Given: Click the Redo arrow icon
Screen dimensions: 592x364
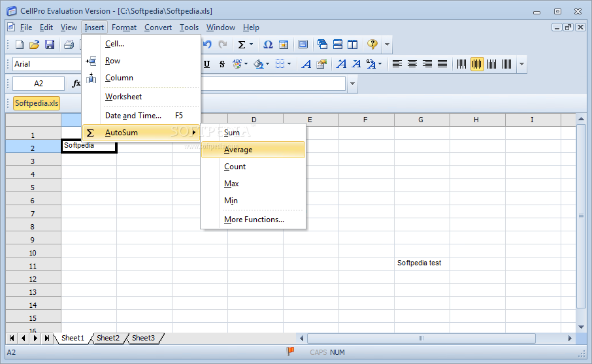Looking at the screenshot, I should click(223, 44).
